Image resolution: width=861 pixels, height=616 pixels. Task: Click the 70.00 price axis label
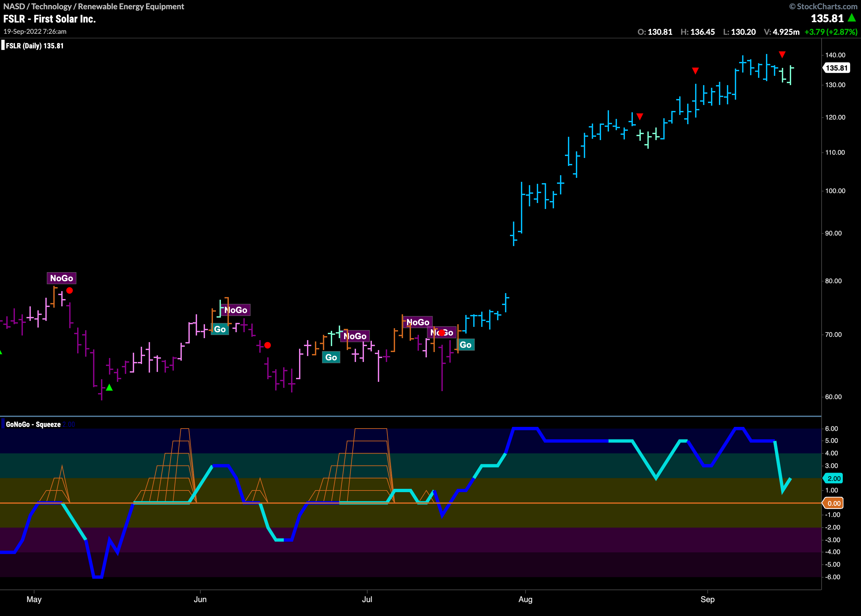tap(833, 334)
